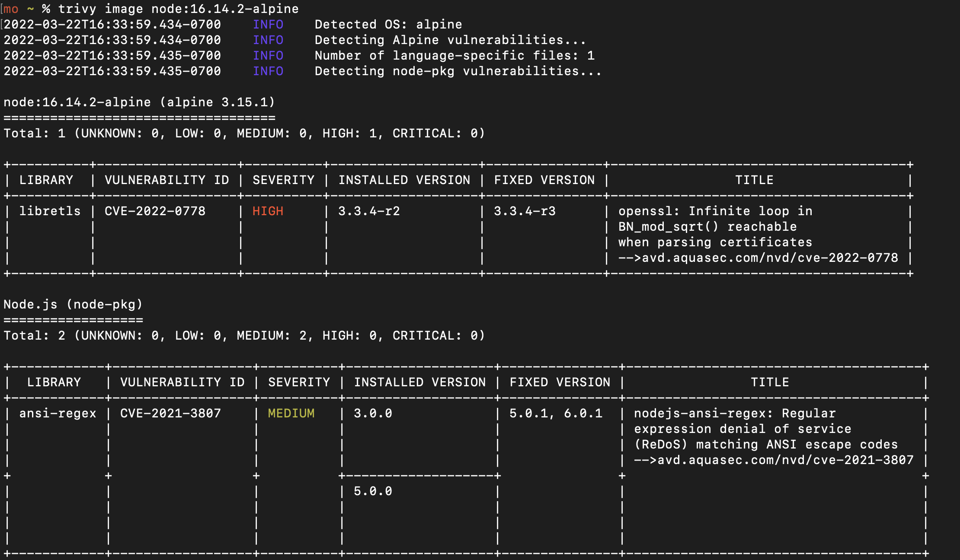Select the Detected OS: alpine log line
Screen dimensions: 960x560
click(x=388, y=24)
